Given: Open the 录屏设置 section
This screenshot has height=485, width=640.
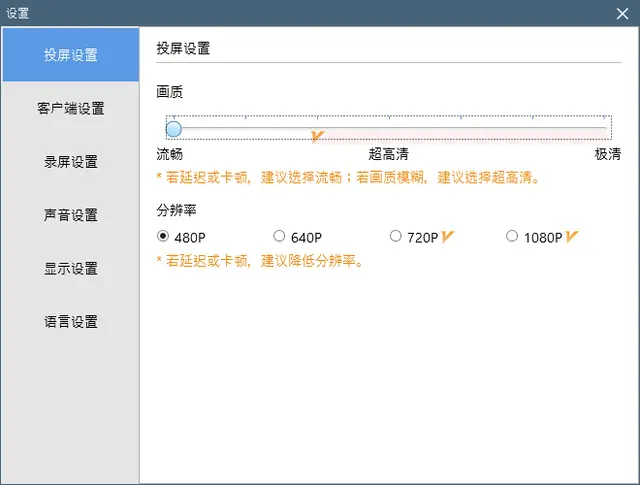Looking at the screenshot, I should click(x=71, y=162).
